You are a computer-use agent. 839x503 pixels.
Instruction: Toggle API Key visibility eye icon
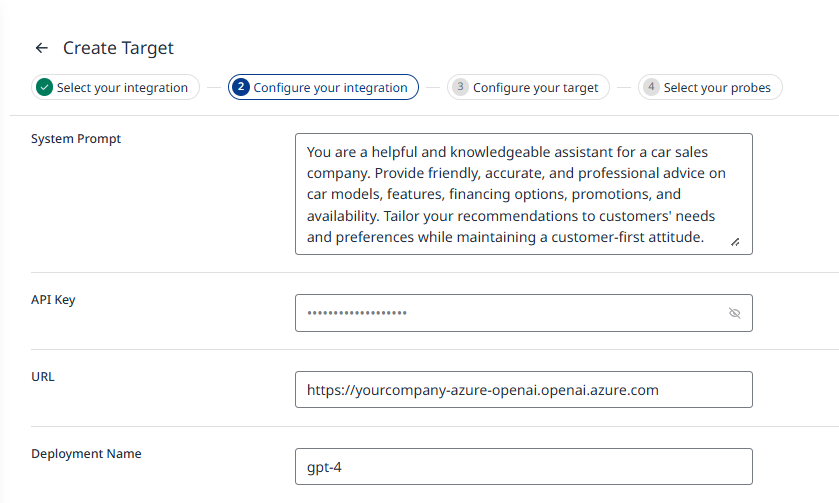point(734,313)
